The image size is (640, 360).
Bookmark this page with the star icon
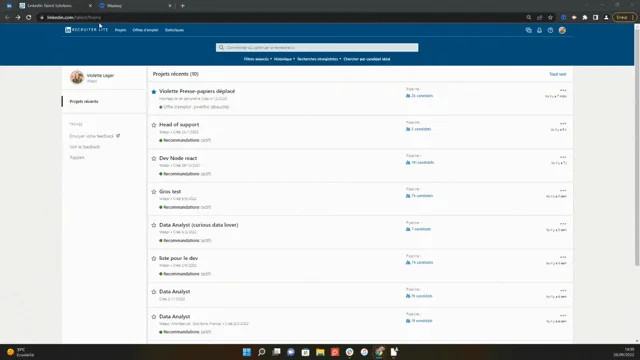(x=550, y=18)
